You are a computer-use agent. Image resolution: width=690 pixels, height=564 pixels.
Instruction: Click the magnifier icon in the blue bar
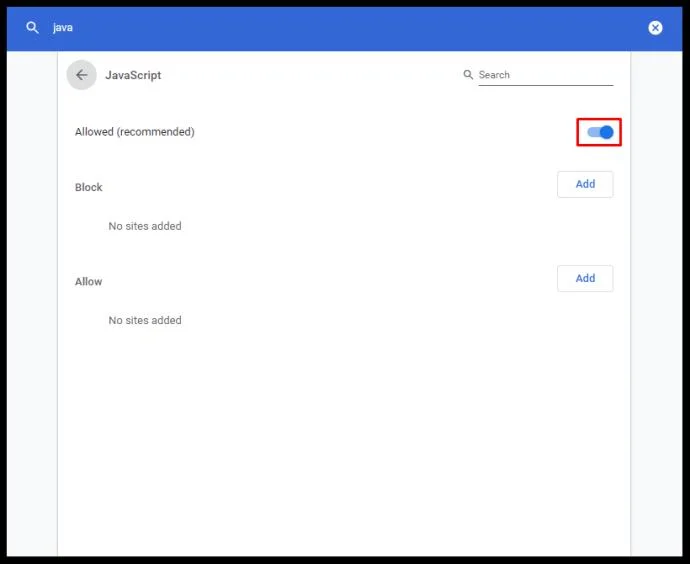[x=32, y=27]
